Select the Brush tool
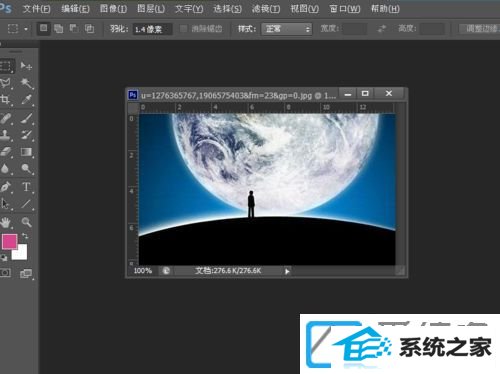Image resolution: width=500 pixels, height=374 pixels. tap(26, 118)
